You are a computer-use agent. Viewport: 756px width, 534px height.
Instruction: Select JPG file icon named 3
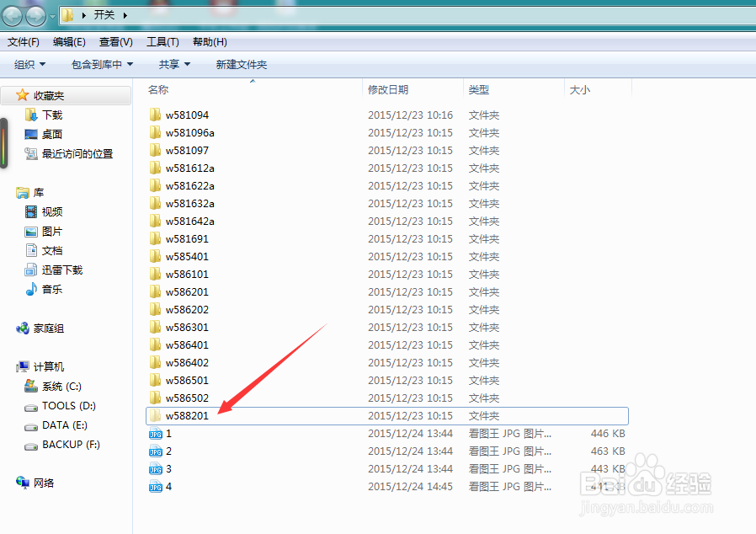tap(155, 469)
